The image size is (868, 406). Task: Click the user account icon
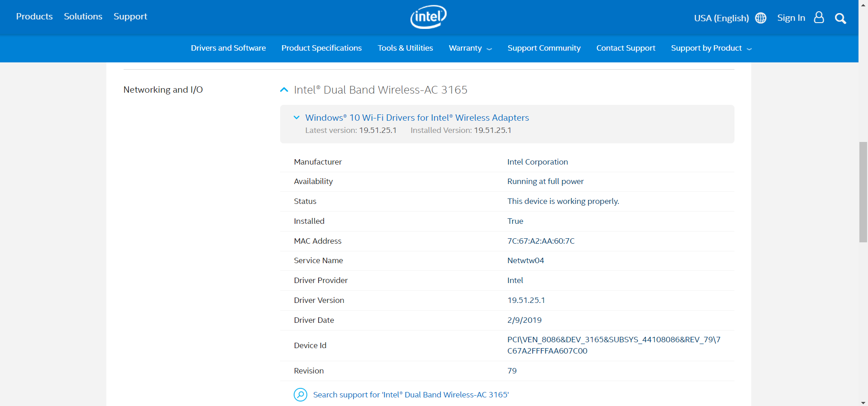pyautogui.click(x=819, y=18)
